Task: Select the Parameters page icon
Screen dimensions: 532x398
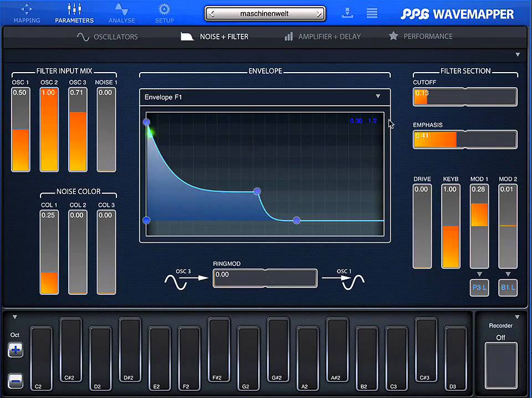Action: click(x=74, y=9)
